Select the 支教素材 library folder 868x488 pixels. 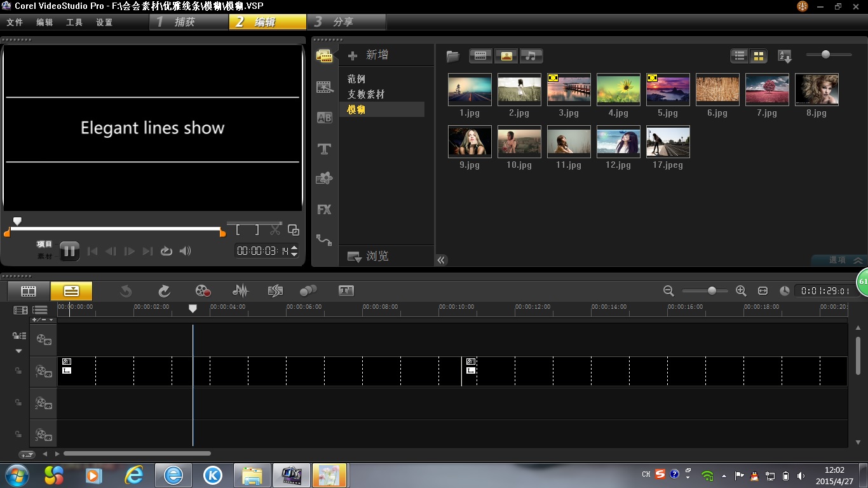click(x=366, y=94)
